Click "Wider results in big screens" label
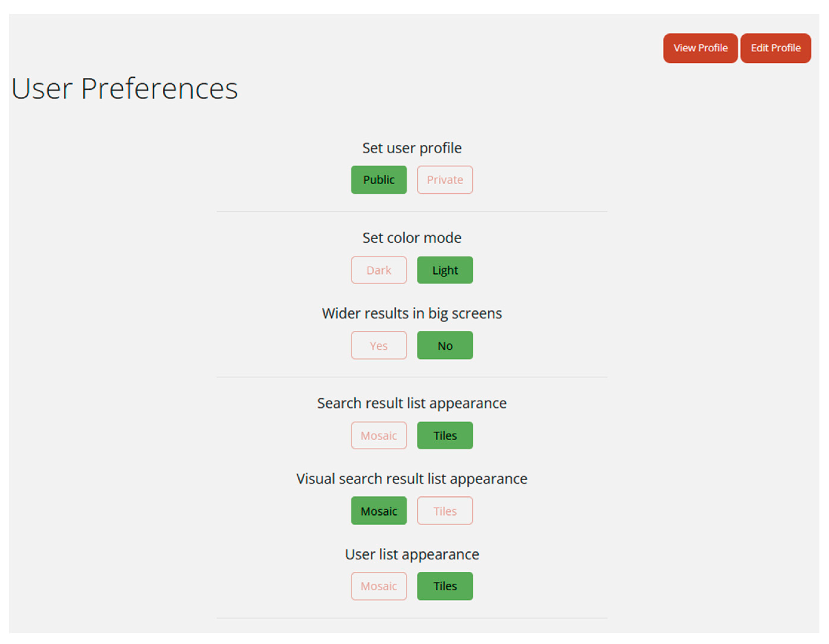 pos(412,313)
